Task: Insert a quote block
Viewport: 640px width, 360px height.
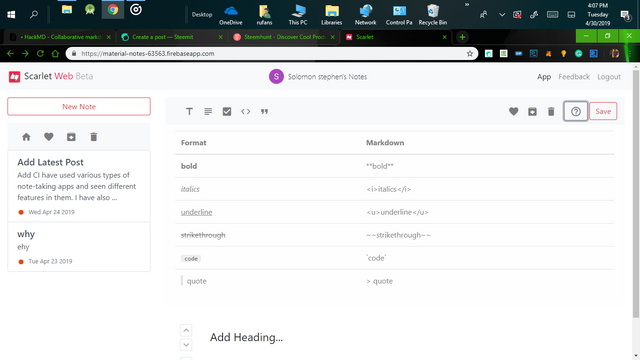Action: tap(264, 111)
